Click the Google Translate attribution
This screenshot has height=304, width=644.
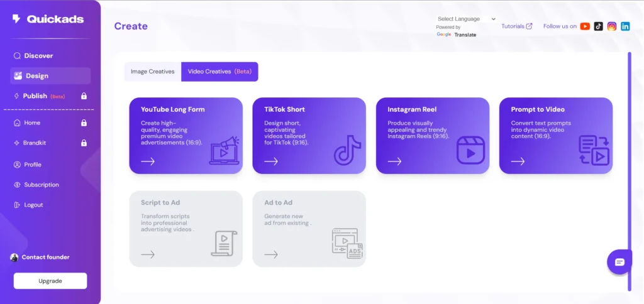pyautogui.click(x=457, y=35)
